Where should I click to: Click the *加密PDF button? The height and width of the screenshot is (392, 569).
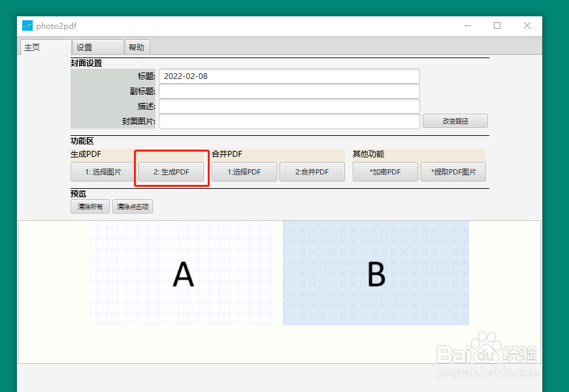(x=385, y=172)
